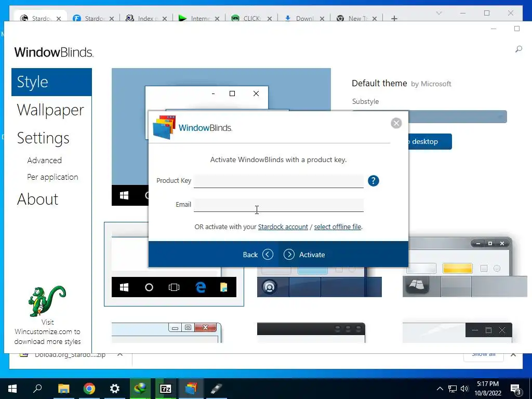The image size is (532, 399).
Task: Open 7-Zip from the taskbar
Action: (166, 389)
